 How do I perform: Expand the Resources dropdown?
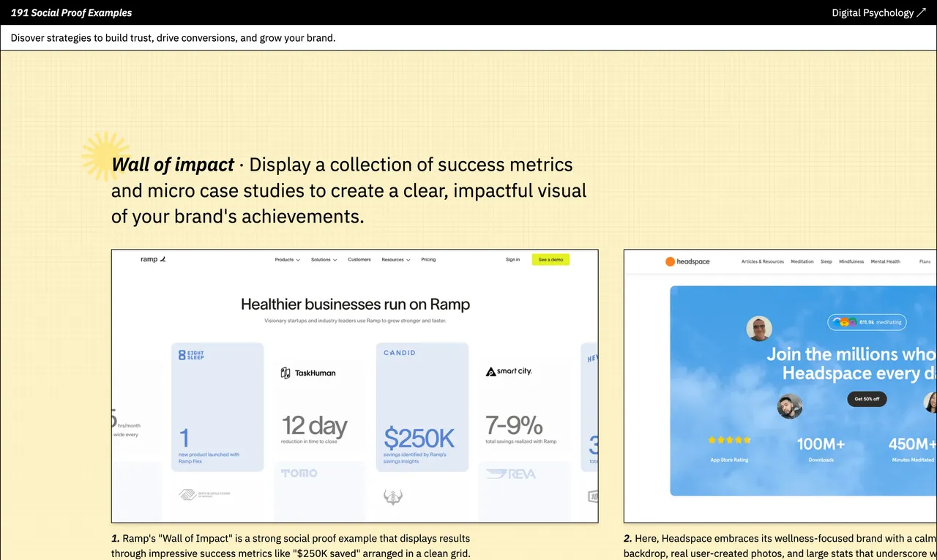[395, 259]
